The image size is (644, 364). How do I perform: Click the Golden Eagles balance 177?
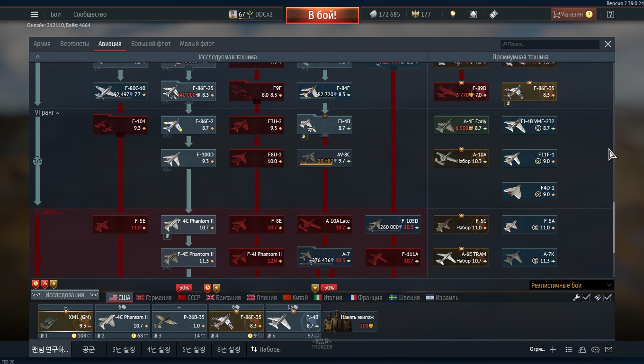click(x=420, y=14)
